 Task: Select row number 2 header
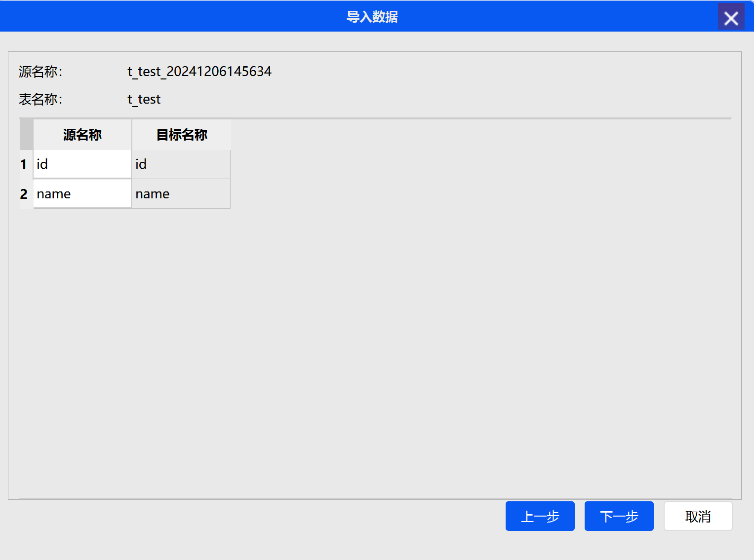26,194
